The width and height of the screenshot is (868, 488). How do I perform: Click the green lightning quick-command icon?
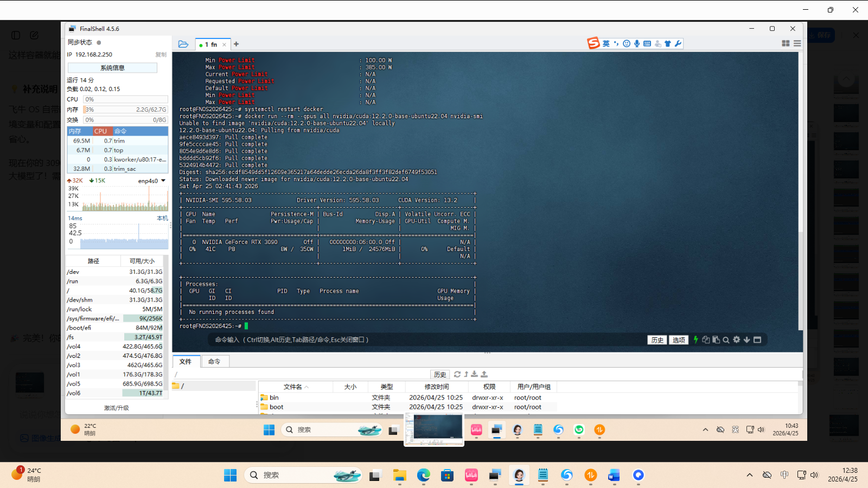coord(695,340)
